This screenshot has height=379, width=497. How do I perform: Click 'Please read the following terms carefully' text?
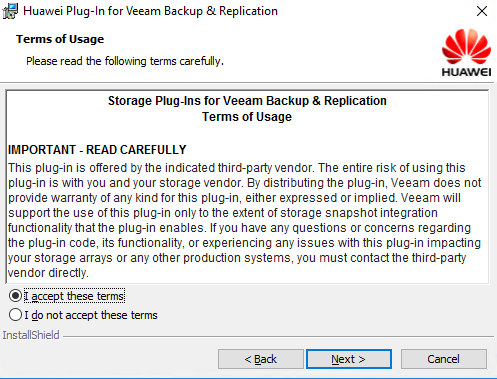click(x=125, y=61)
